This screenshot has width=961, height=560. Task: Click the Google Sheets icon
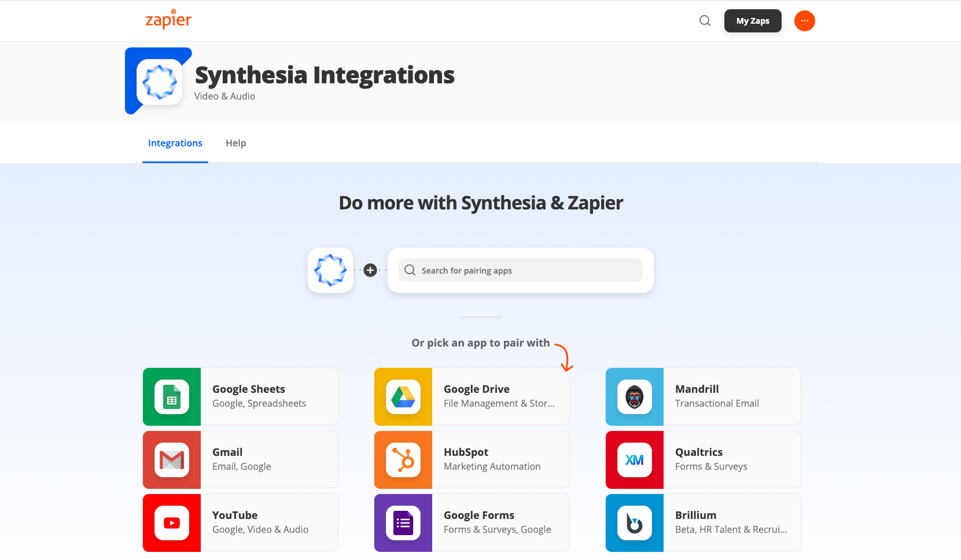[172, 397]
